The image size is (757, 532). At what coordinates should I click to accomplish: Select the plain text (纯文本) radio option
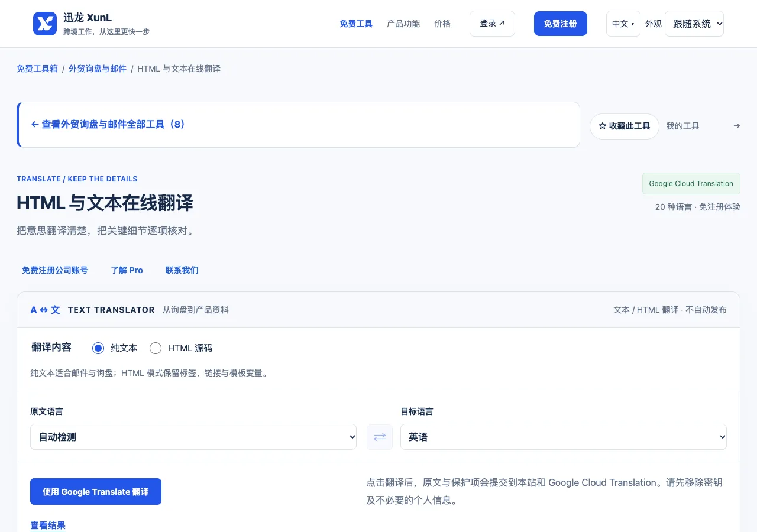pyautogui.click(x=98, y=348)
